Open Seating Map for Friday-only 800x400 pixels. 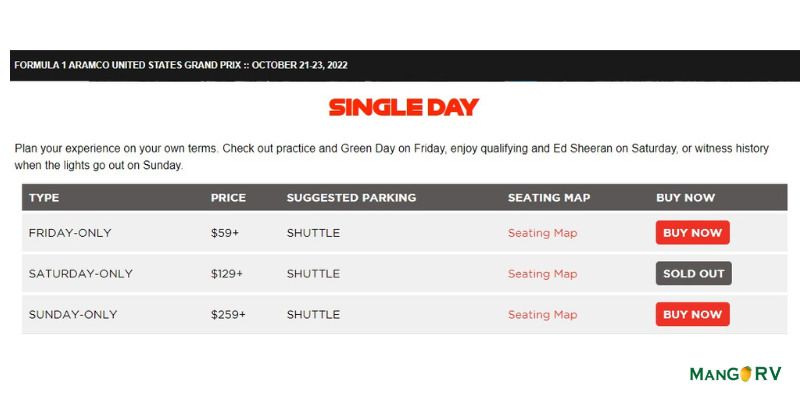tap(542, 233)
